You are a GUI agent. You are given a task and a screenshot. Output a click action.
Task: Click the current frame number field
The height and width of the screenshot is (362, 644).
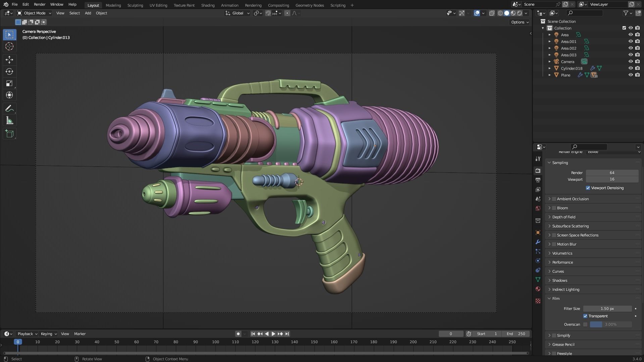coord(451,334)
